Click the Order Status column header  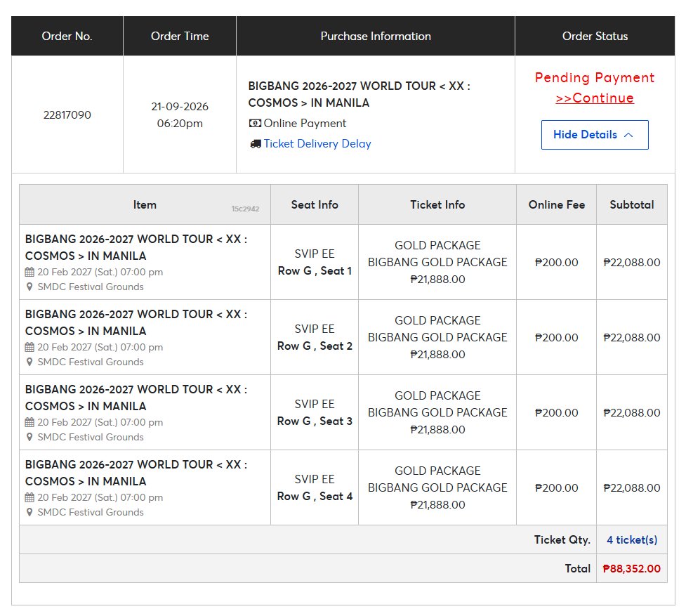point(595,37)
